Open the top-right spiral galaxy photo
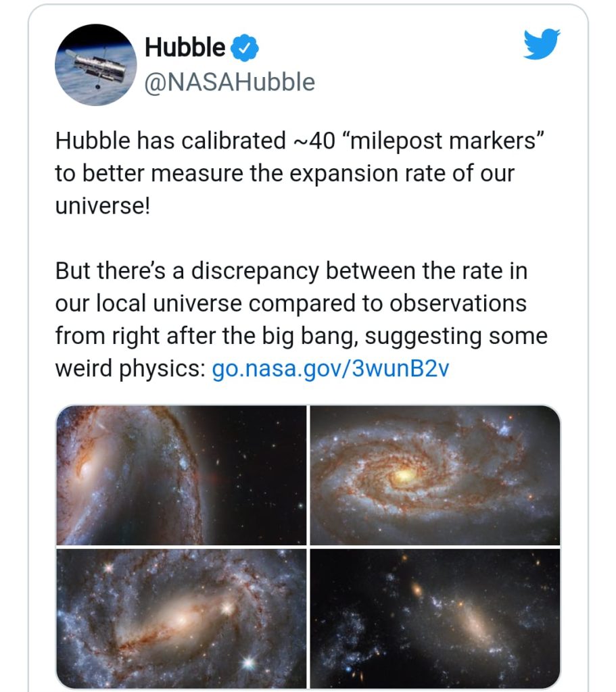The width and height of the screenshot is (616, 692). 435,474
